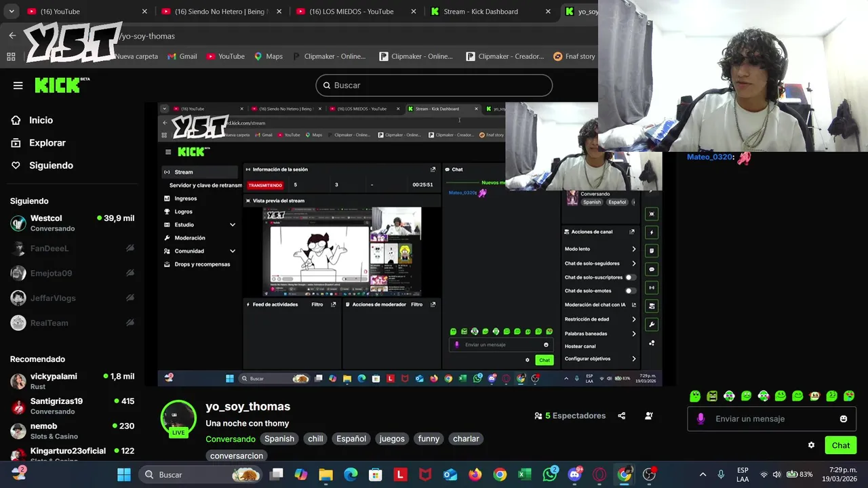
Task: Close the Stream - Kick Dashboard tab
Action: pos(548,12)
